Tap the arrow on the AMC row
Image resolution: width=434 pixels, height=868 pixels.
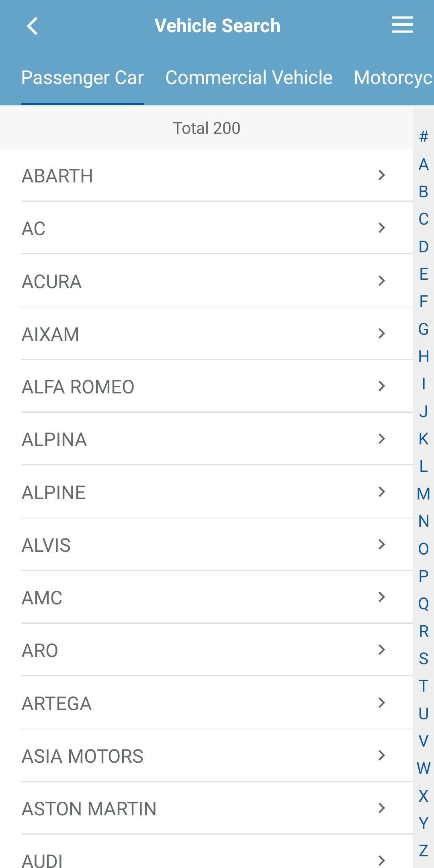click(382, 597)
